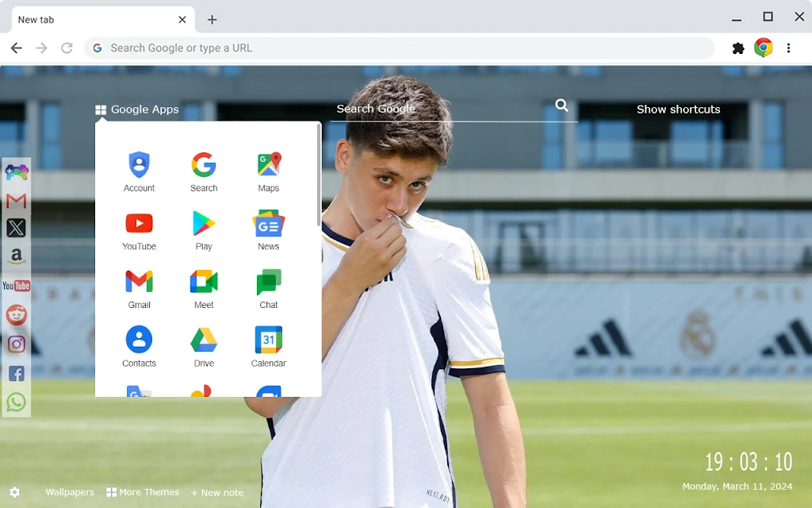
Task: Go forward in browser history
Action: coord(41,48)
